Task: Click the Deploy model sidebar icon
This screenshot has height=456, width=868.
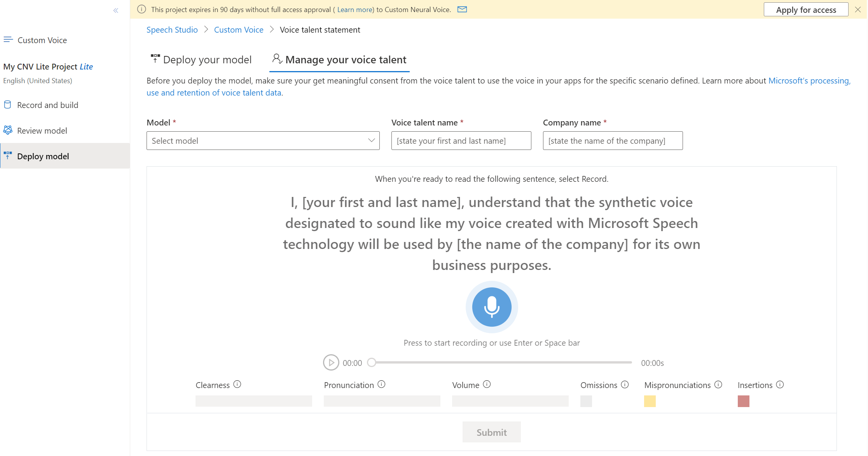Action: [x=8, y=155]
